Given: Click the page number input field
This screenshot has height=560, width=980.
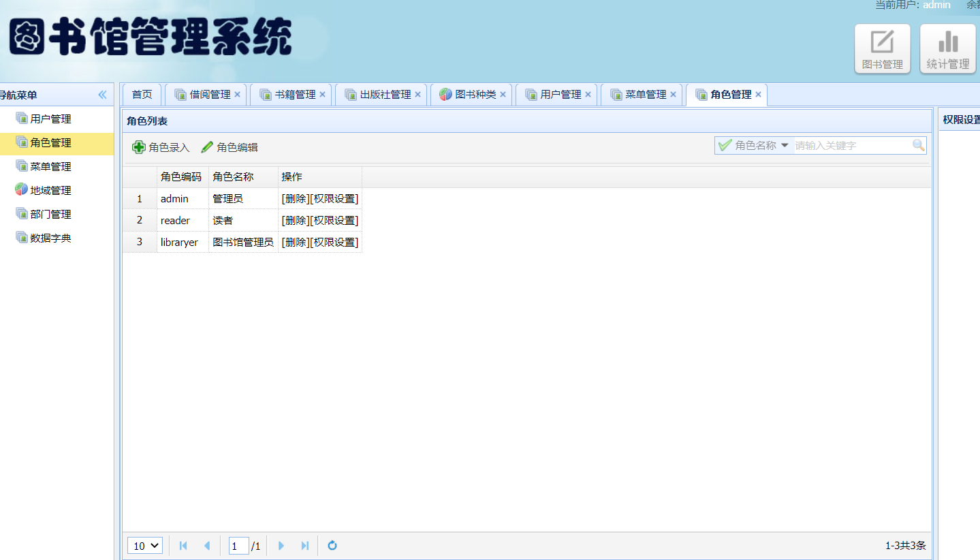Looking at the screenshot, I should 238,546.
